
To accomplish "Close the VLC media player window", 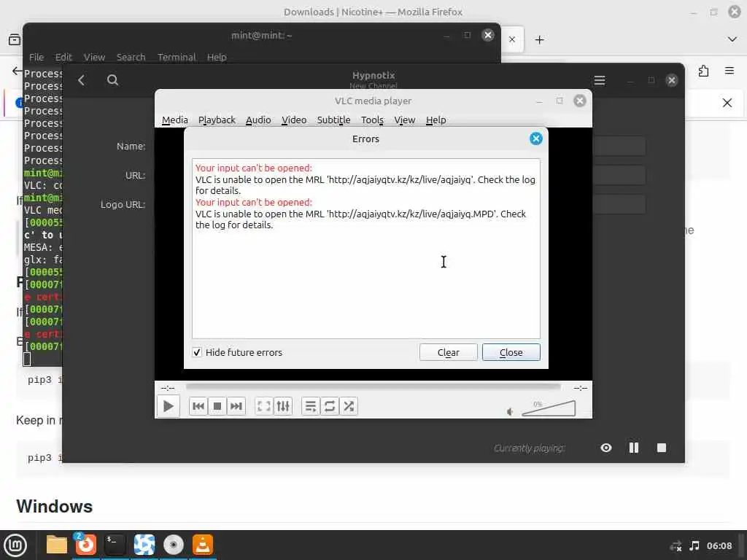I will 580,101.
